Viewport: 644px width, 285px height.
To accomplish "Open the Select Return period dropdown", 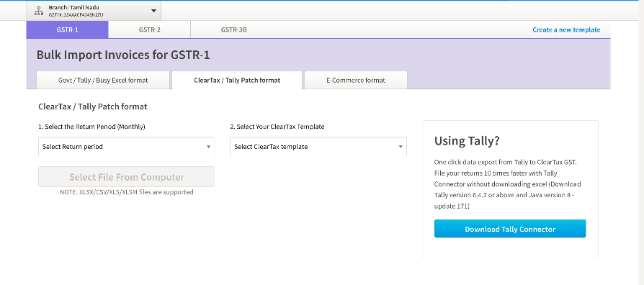I will click(127, 146).
